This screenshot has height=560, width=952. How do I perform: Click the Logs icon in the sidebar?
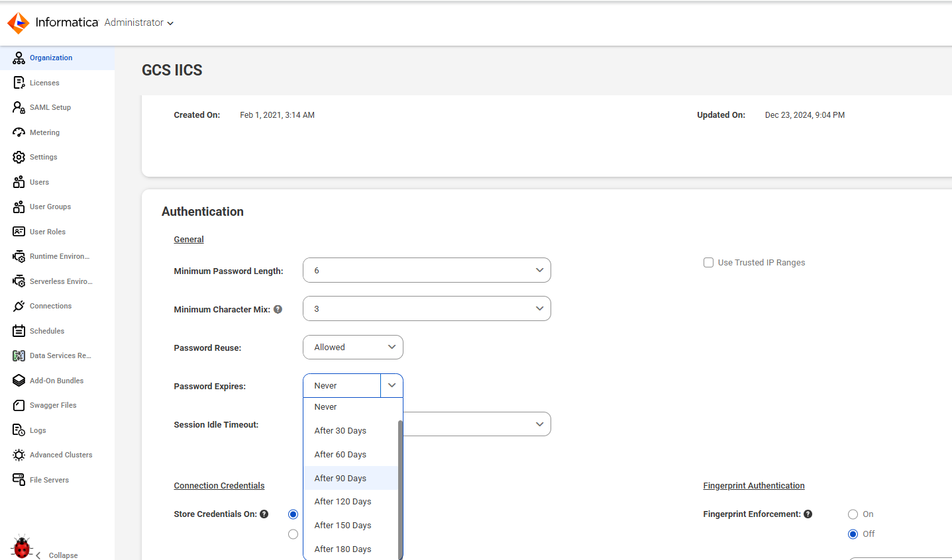click(19, 430)
